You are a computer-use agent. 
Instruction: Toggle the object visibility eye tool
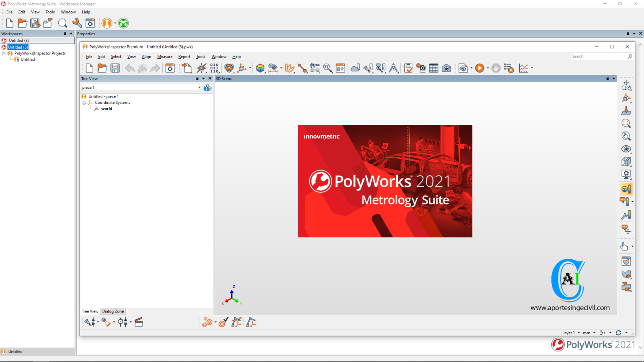tap(626, 149)
